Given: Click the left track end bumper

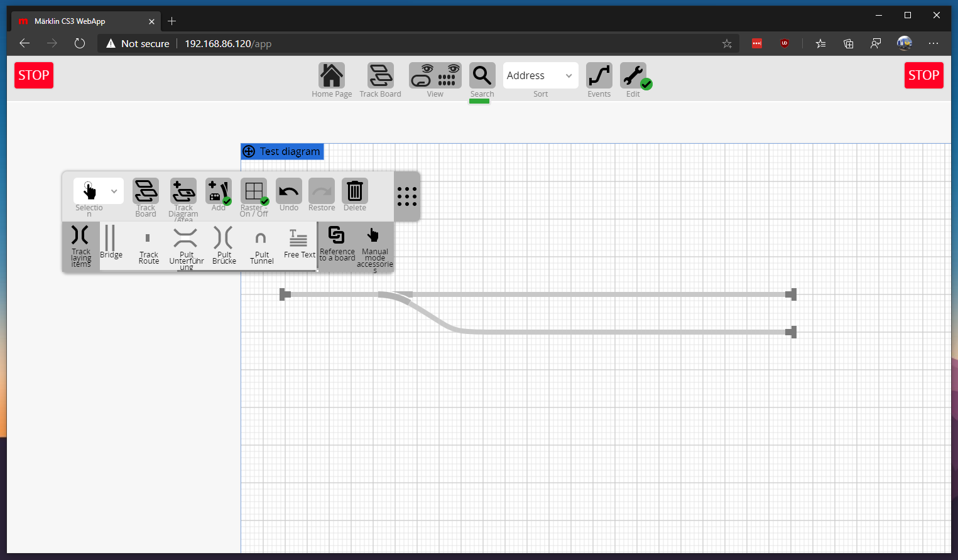Looking at the screenshot, I should point(285,294).
